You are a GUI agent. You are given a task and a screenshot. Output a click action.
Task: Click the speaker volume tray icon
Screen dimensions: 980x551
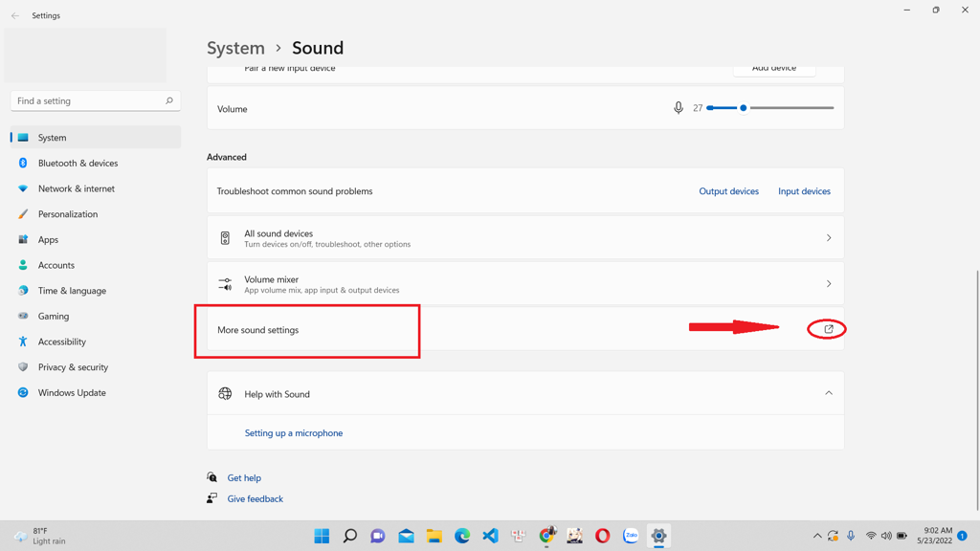(x=886, y=536)
